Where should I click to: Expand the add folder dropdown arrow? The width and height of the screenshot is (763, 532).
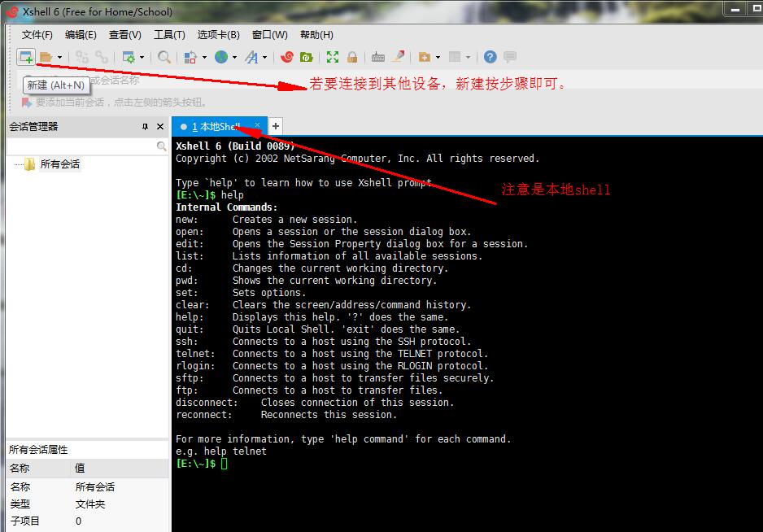point(438,58)
